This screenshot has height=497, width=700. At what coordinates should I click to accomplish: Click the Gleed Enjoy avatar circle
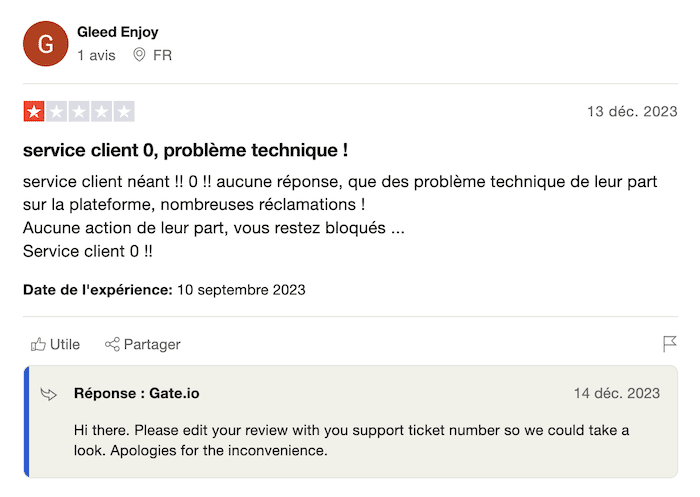click(45, 43)
